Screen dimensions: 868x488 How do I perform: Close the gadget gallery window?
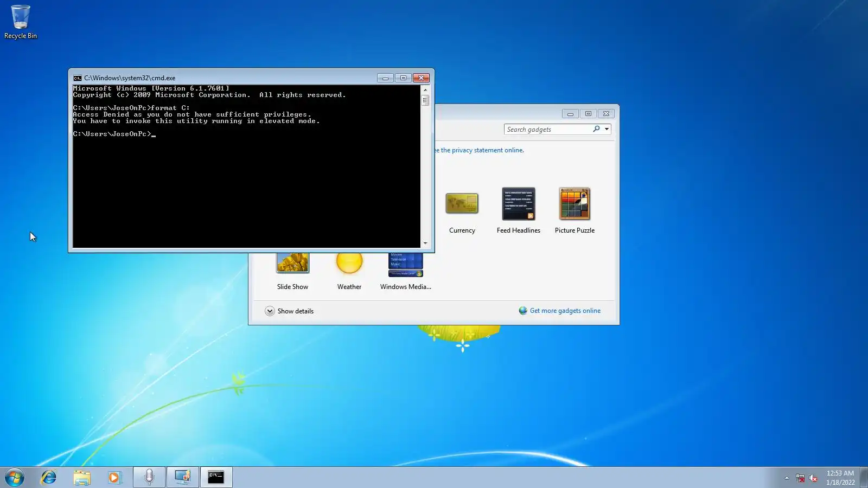(x=606, y=114)
